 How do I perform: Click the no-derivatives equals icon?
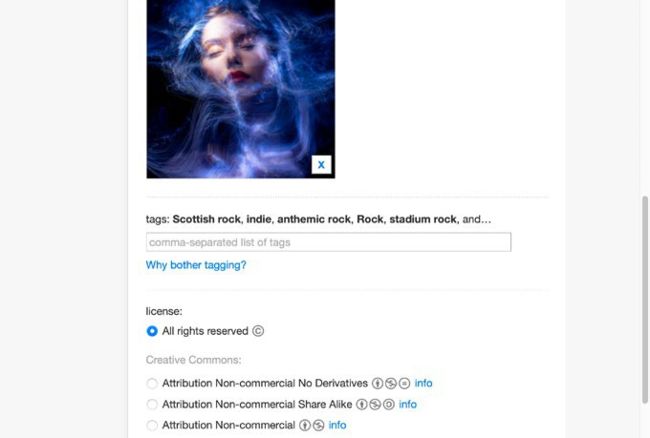(x=405, y=383)
